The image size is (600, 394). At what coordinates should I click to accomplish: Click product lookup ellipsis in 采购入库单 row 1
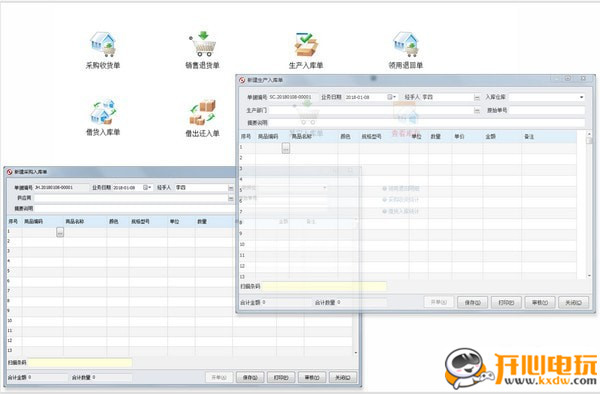[x=60, y=232]
